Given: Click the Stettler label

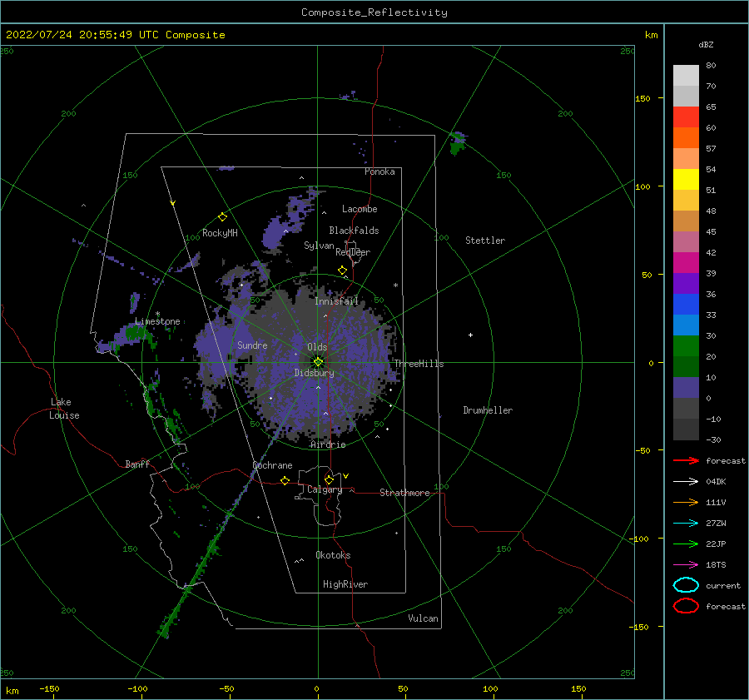Looking at the screenshot, I should click(x=485, y=241).
